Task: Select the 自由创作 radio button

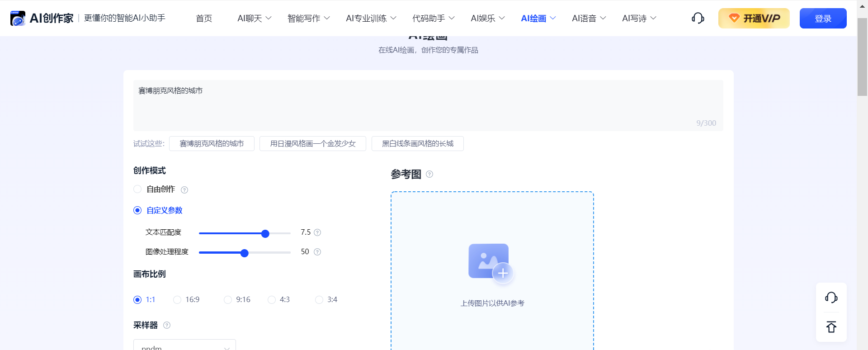Action: pyautogui.click(x=137, y=189)
